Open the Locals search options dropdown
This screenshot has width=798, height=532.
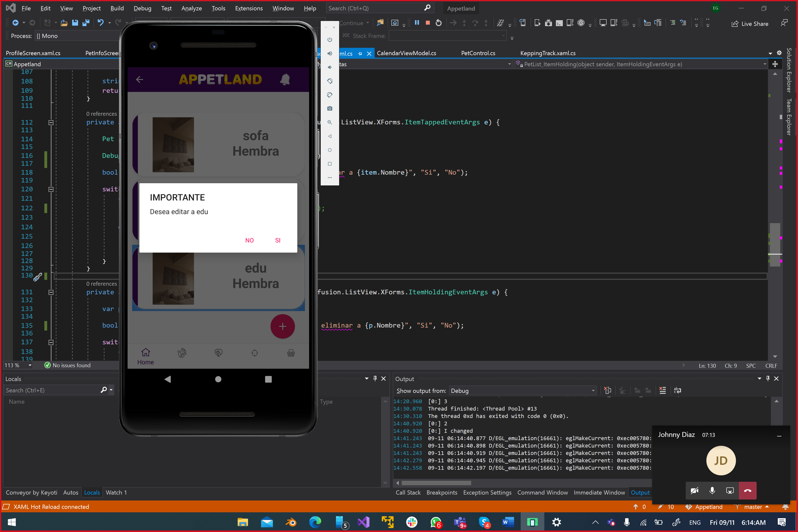[111, 390]
